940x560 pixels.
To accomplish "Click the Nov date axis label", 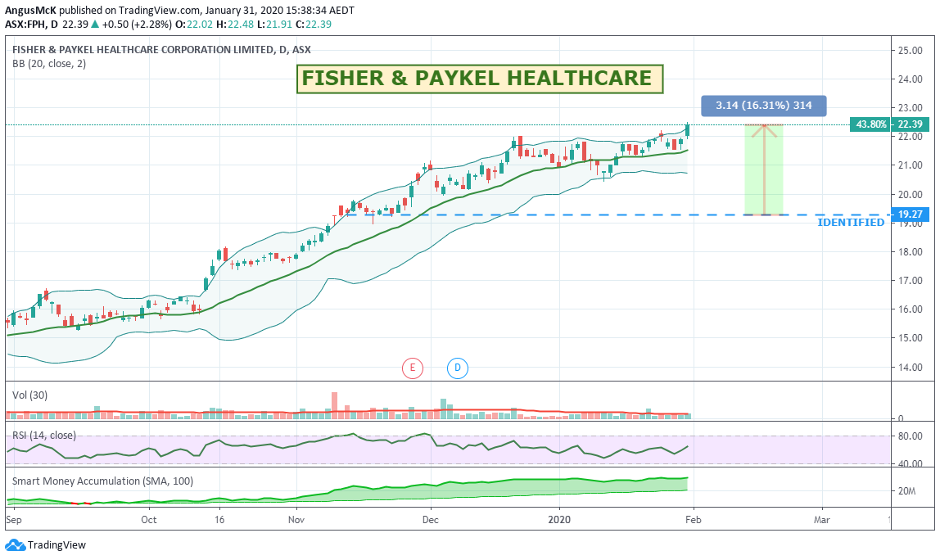I will [296, 519].
